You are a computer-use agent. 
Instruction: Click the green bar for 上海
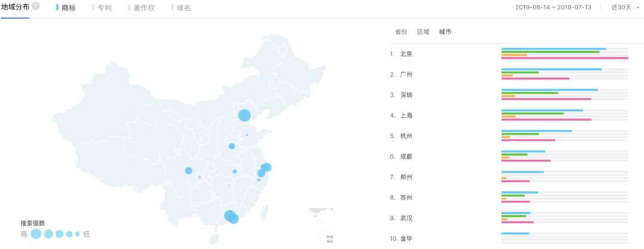pyautogui.click(x=532, y=113)
